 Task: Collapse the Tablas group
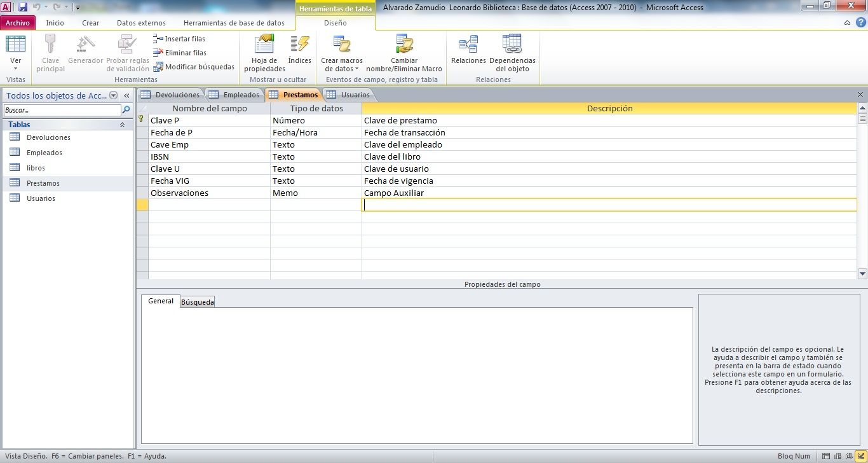(122, 125)
